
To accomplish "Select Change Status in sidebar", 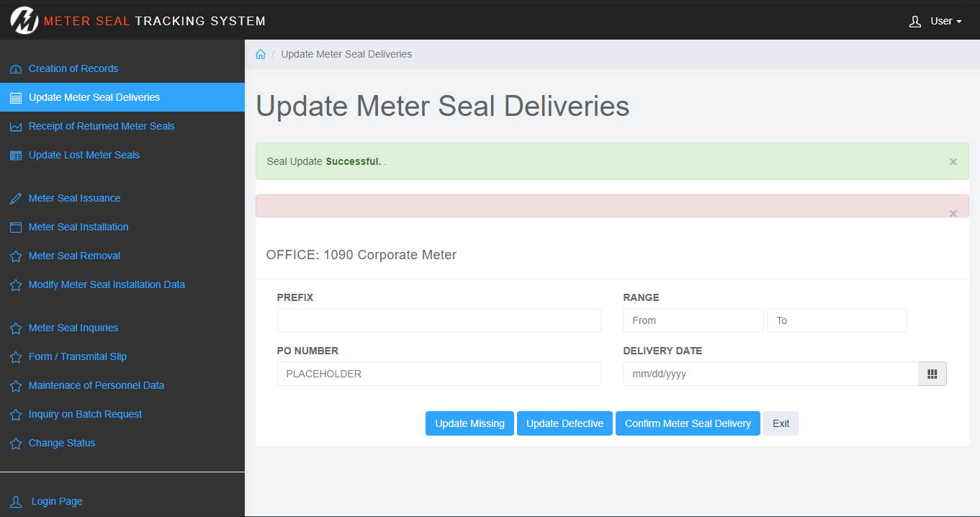I will click(x=62, y=443).
